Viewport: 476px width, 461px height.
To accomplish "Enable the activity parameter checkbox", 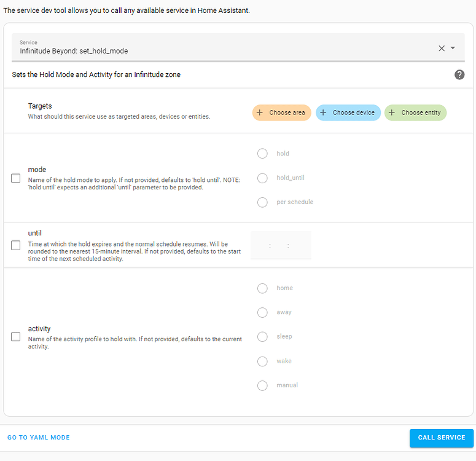I will coord(16,337).
